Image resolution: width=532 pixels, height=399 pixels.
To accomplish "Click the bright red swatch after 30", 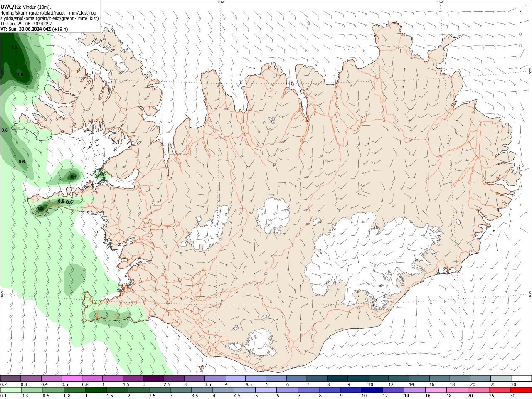I will pos(520,390).
